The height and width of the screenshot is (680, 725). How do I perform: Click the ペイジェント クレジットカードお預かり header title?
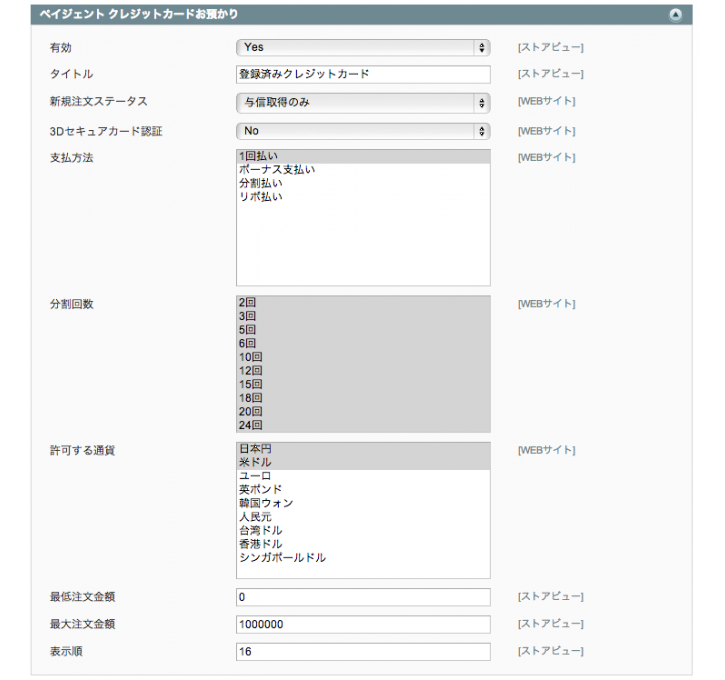pos(139,14)
